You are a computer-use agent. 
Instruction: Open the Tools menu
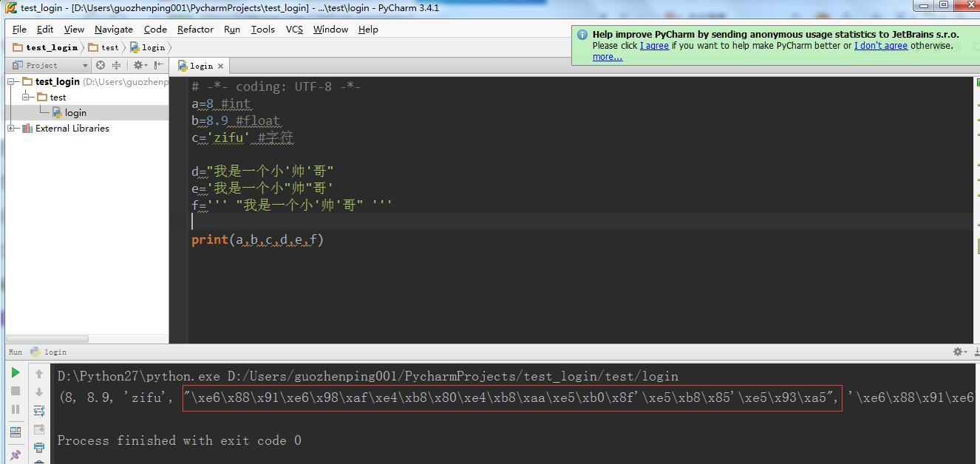click(x=263, y=29)
